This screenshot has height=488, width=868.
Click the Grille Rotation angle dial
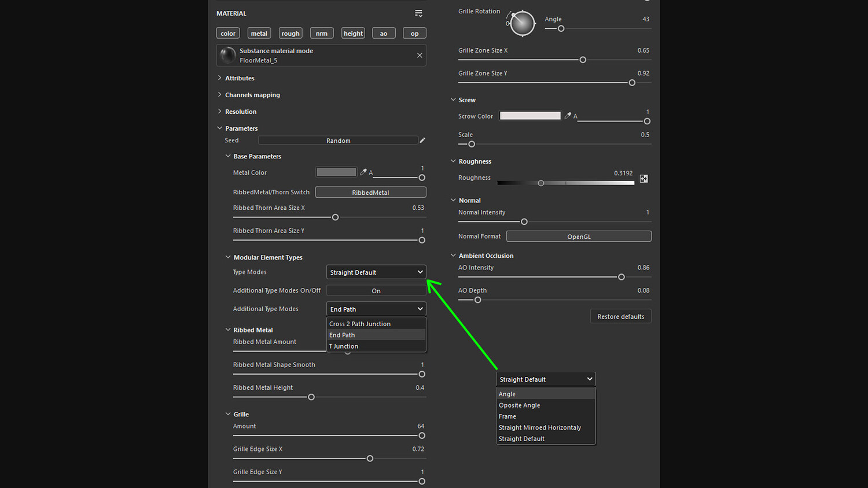pos(522,24)
